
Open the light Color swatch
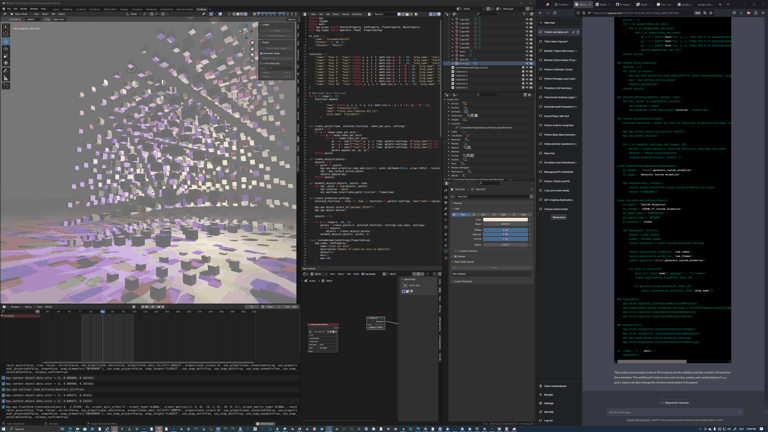pos(505,219)
